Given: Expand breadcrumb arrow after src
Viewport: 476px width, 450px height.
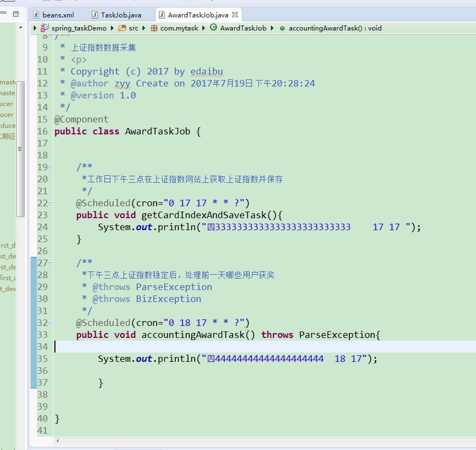Looking at the screenshot, I should click(144, 28).
